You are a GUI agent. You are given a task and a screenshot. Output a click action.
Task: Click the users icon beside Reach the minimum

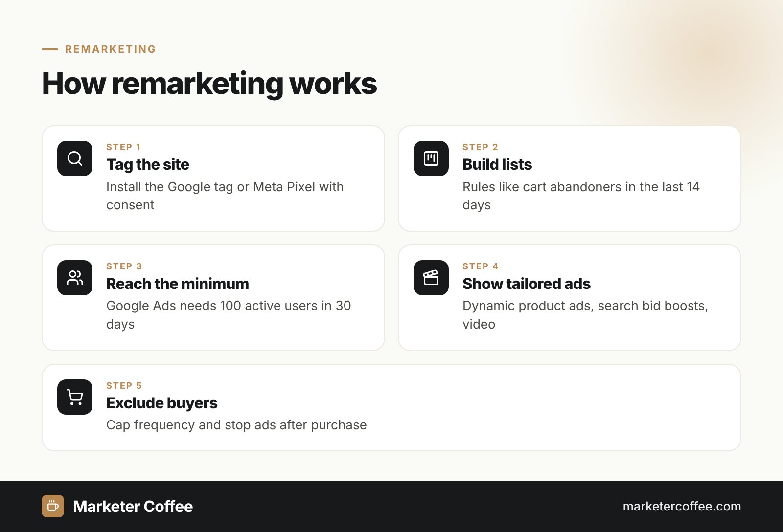point(75,278)
